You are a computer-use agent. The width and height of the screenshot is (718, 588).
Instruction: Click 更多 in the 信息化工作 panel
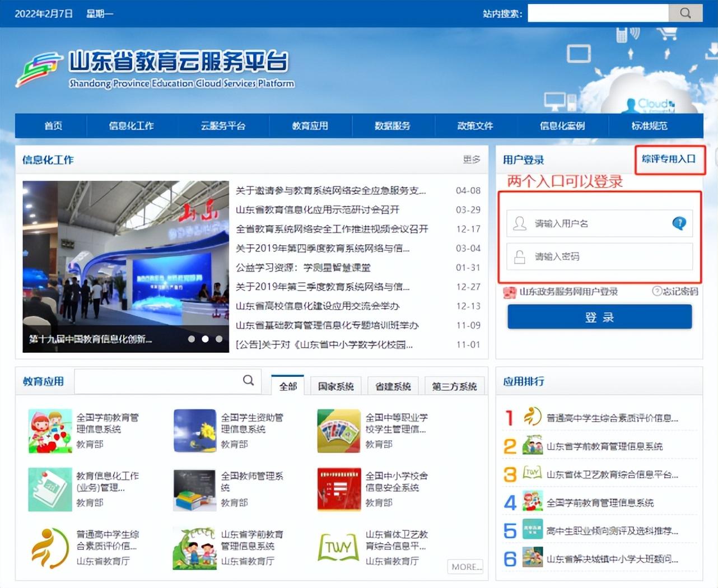[472, 160]
